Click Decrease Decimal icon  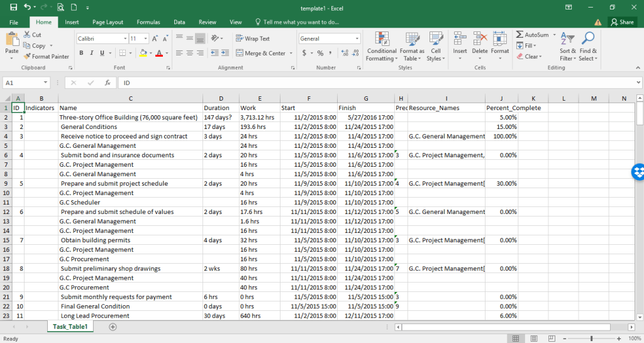356,53
